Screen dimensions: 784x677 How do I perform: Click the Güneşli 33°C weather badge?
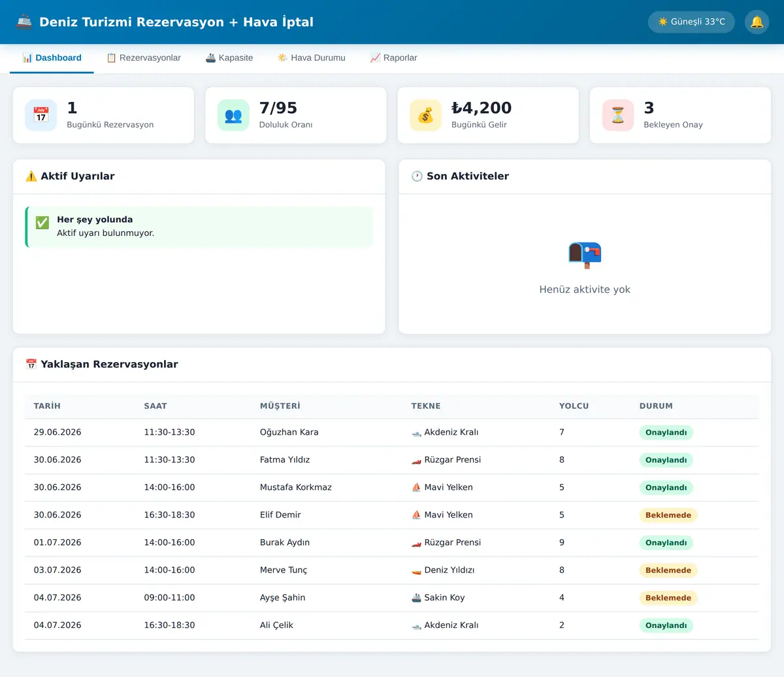(x=691, y=22)
